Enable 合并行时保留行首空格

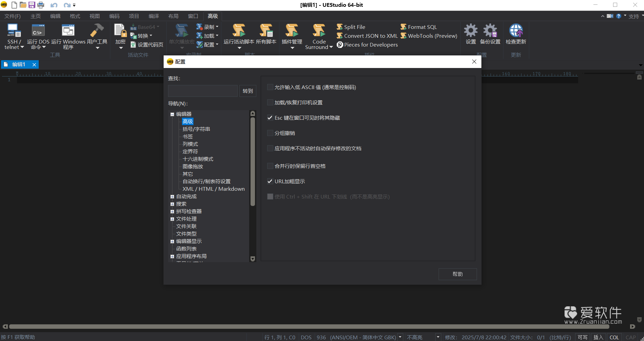270,166
